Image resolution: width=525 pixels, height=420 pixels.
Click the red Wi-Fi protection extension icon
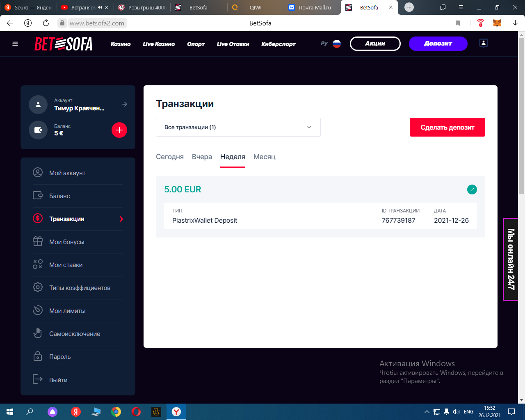pos(481,23)
